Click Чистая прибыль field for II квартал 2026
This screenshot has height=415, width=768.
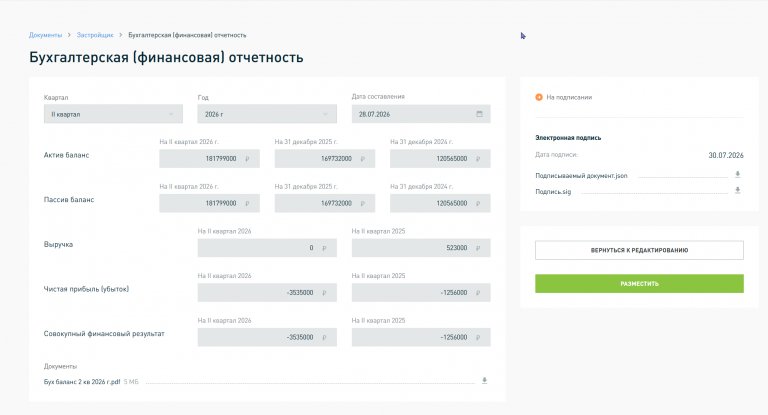pyautogui.click(x=267, y=293)
